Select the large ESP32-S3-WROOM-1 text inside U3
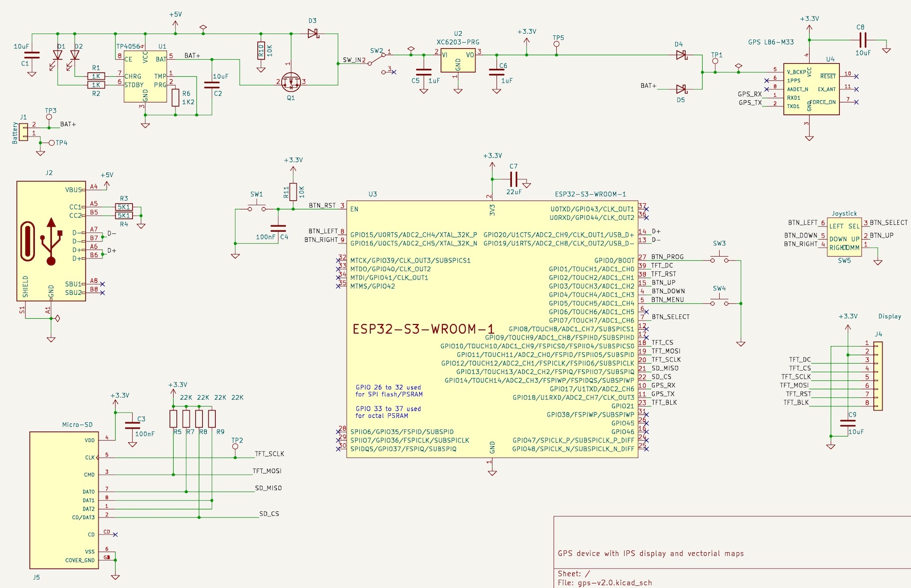Image resolution: width=911 pixels, height=588 pixels. click(424, 329)
